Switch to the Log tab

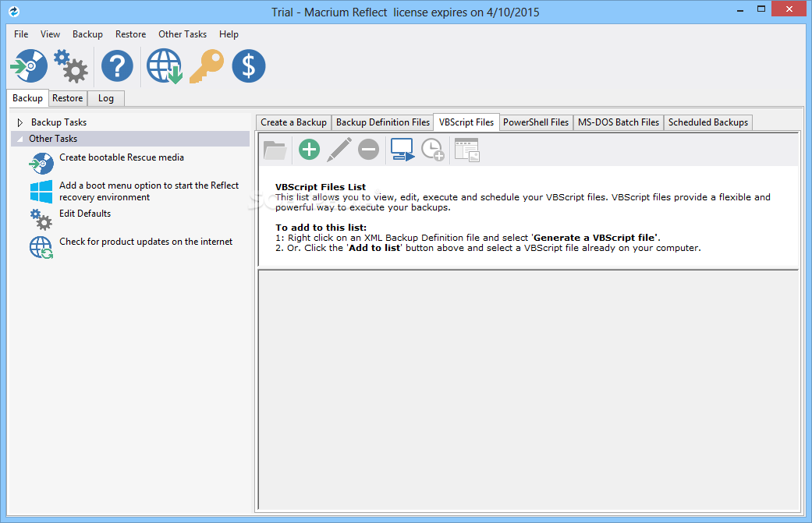(x=105, y=98)
